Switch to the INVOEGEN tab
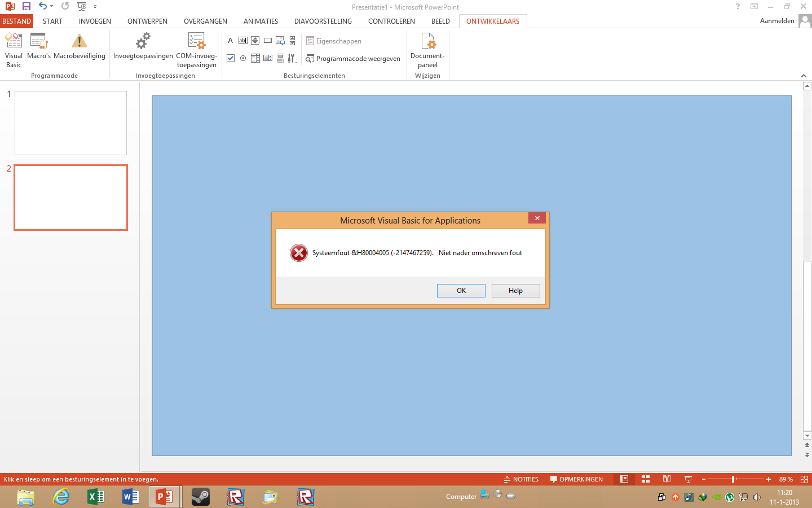 point(95,21)
